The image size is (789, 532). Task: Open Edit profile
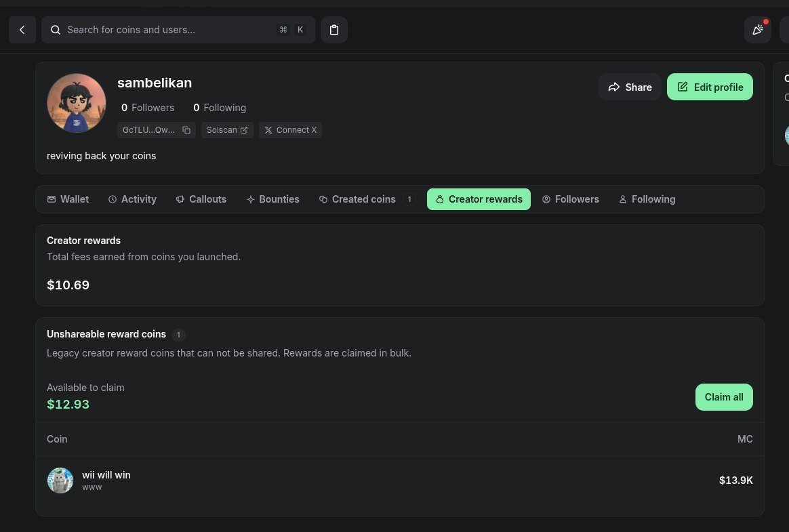[710, 87]
